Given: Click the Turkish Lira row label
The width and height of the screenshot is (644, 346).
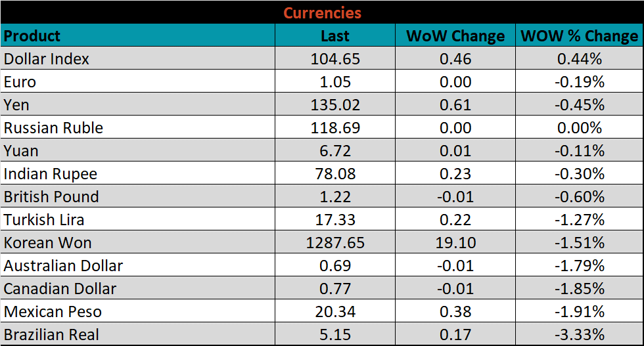Looking at the screenshot, I should point(44,220).
